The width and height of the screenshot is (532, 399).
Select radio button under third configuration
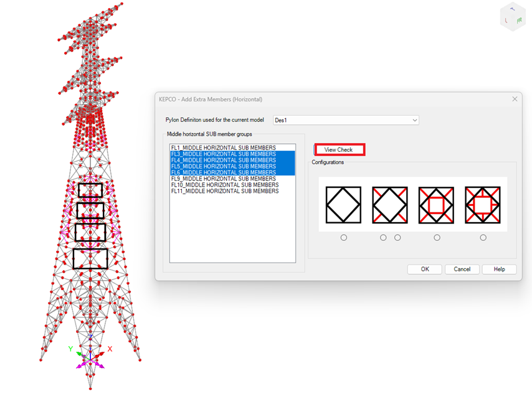tap(437, 238)
